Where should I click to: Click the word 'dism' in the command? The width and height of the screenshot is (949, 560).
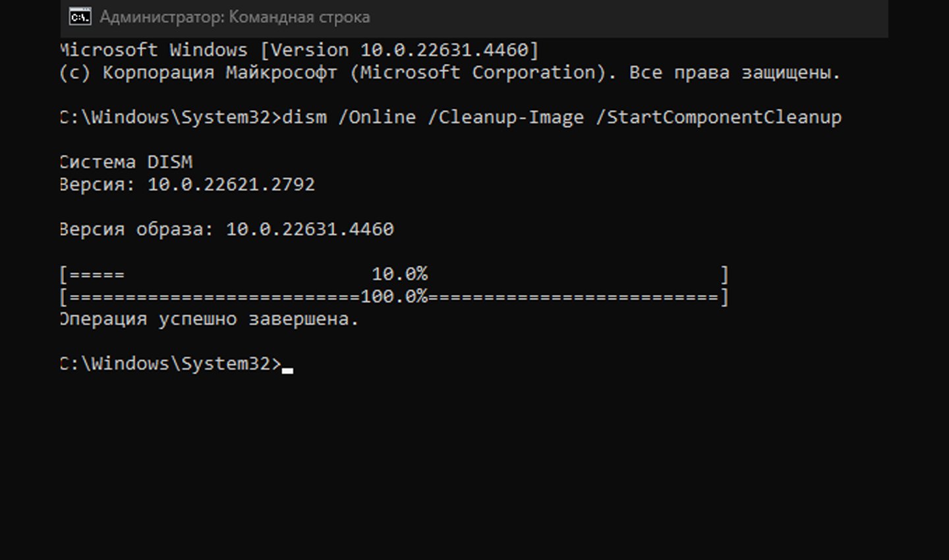[x=304, y=117]
